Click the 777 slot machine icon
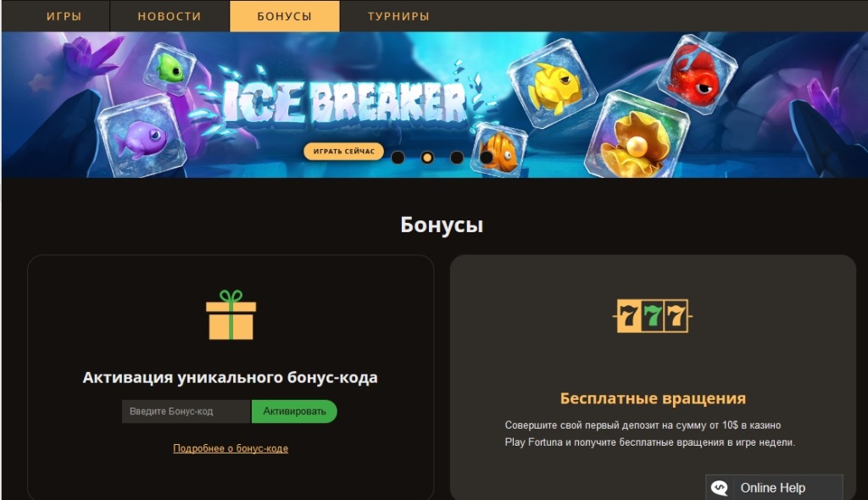The height and width of the screenshot is (500, 868). tap(653, 316)
